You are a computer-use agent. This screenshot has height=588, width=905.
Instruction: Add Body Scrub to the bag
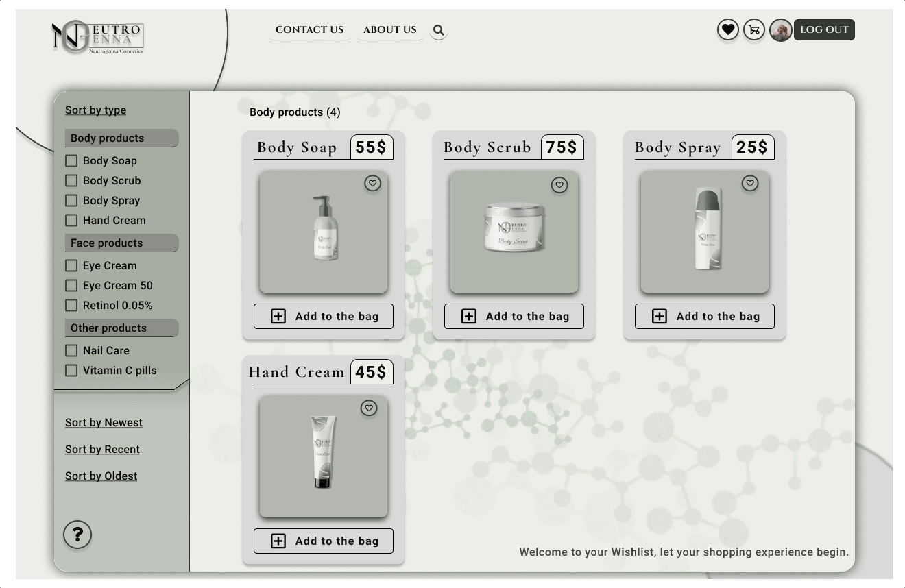(x=514, y=316)
